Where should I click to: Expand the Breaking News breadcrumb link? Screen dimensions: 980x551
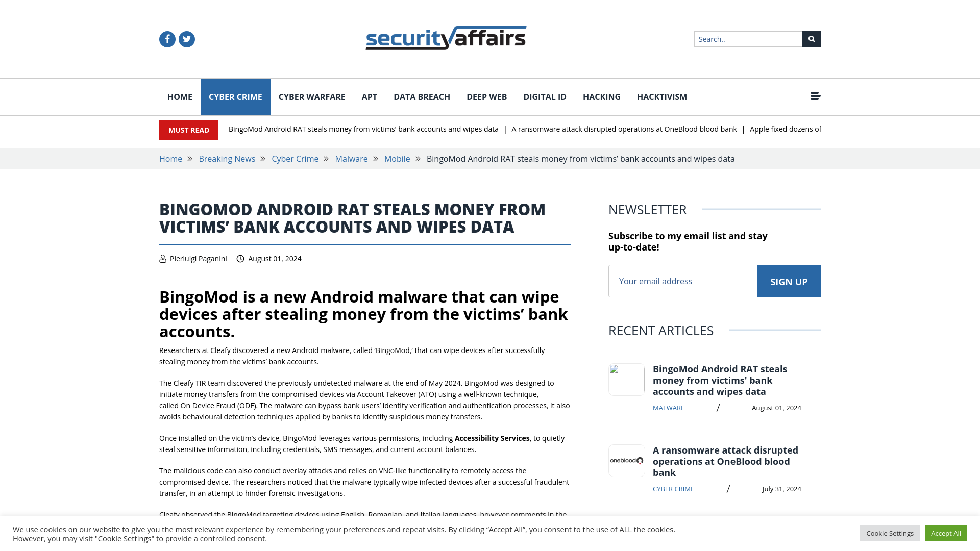227,158
